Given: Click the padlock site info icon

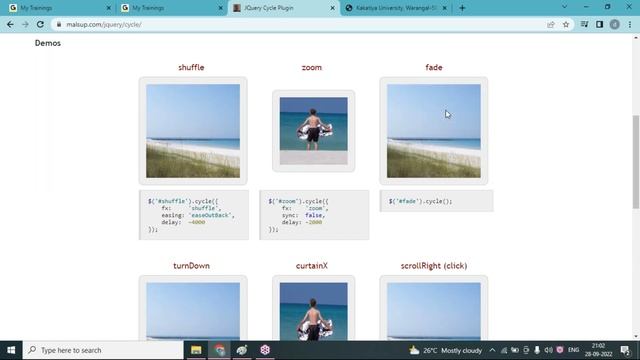Looking at the screenshot, I should (59, 24).
